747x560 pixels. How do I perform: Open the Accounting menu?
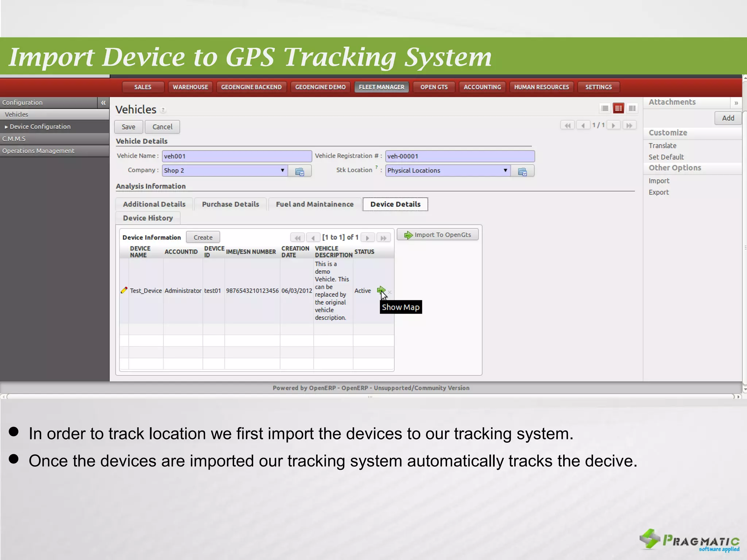[482, 87]
